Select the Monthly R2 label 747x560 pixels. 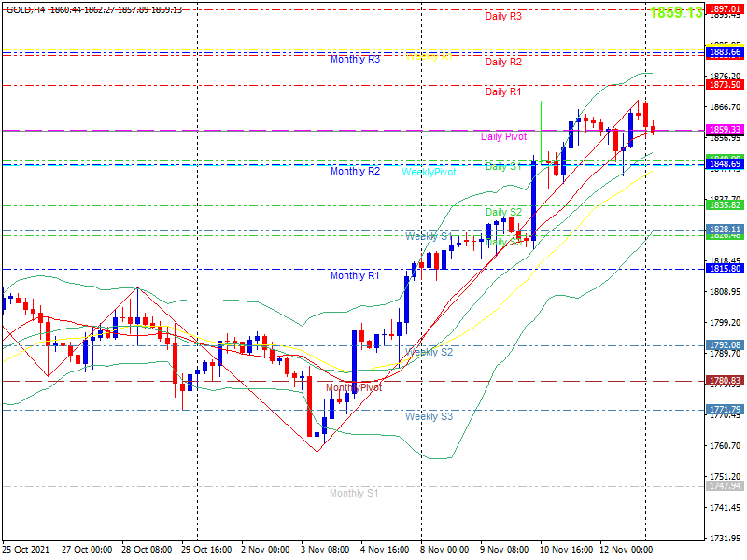click(356, 171)
